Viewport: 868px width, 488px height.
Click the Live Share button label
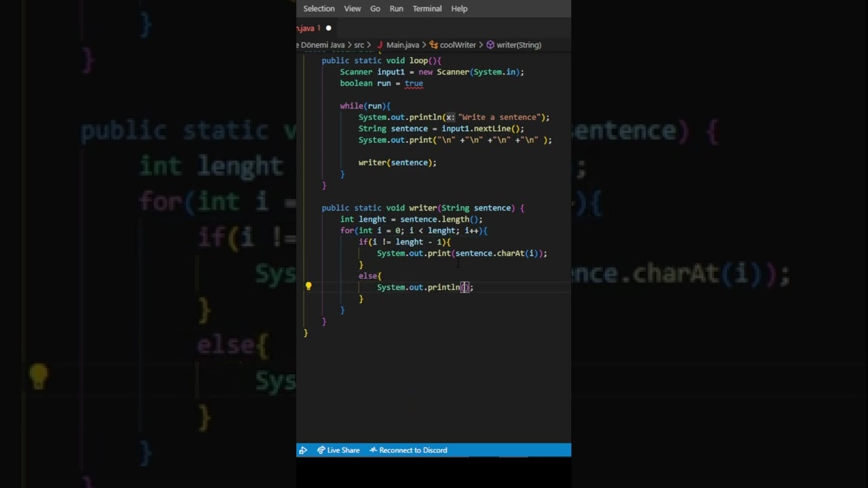tap(343, 450)
